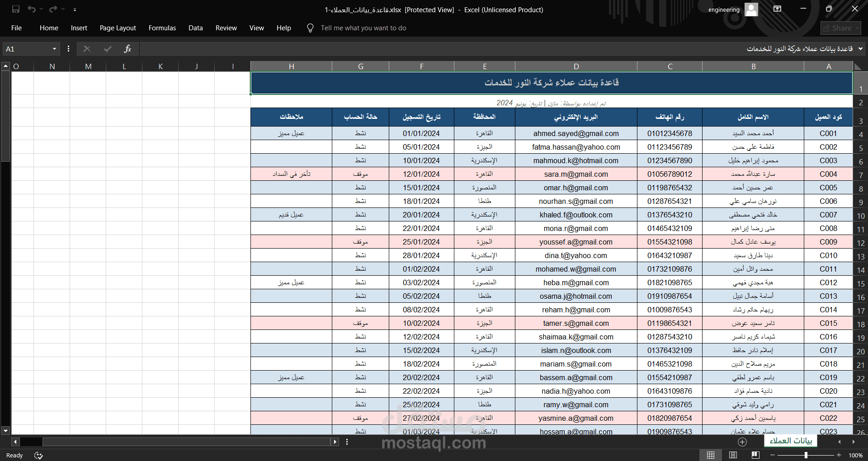
Task: Switch to Normal view icon
Action: point(711,455)
